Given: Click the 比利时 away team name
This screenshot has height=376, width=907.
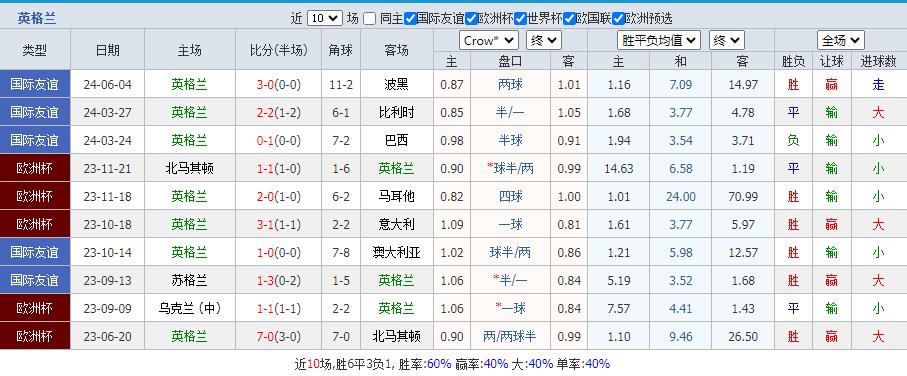Looking at the screenshot, I should (396, 112).
